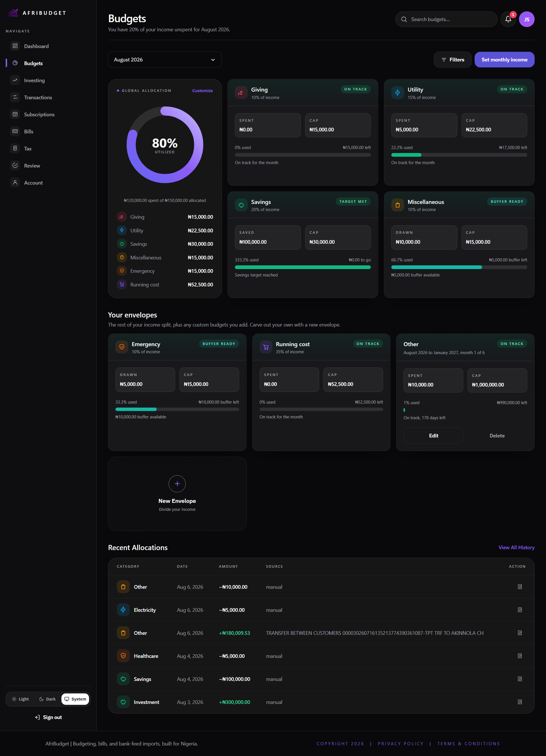The width and height of the screenshot is (546, 756).
Task: Select the System theme option
Action: [75, 699]
